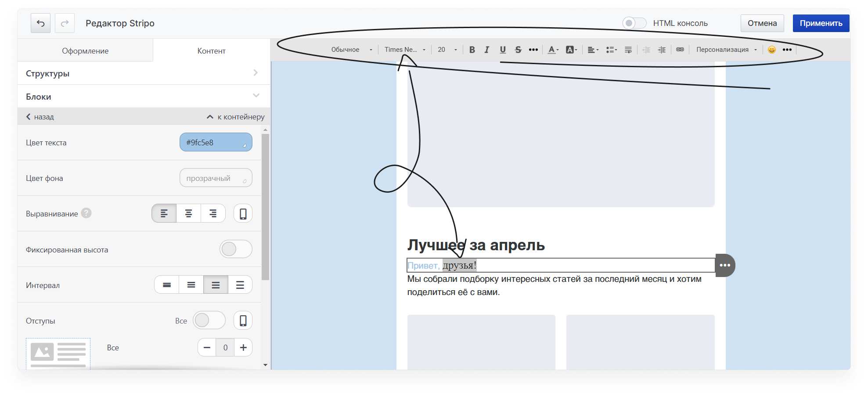The height and width of the screenshot is (396, 868).
Task: Select the third Интервал line spacing
Action: pyautogui.click(x=216, y=285)
